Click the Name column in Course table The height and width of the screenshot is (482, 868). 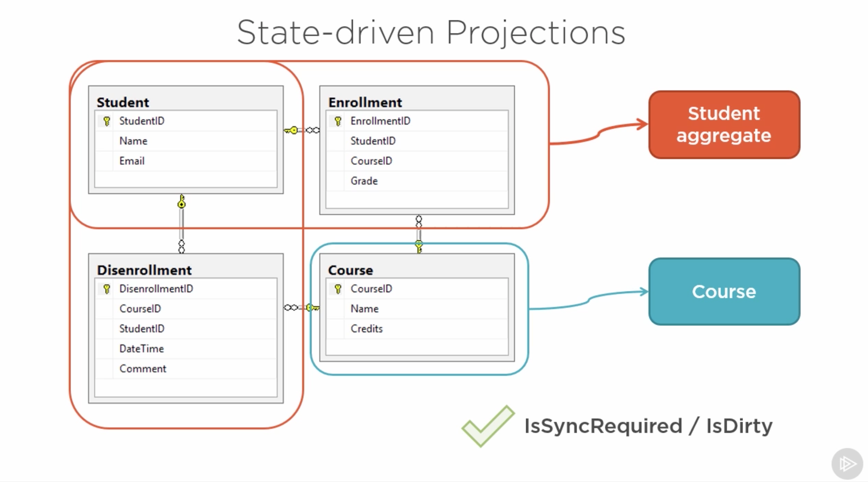pos(417,309)
